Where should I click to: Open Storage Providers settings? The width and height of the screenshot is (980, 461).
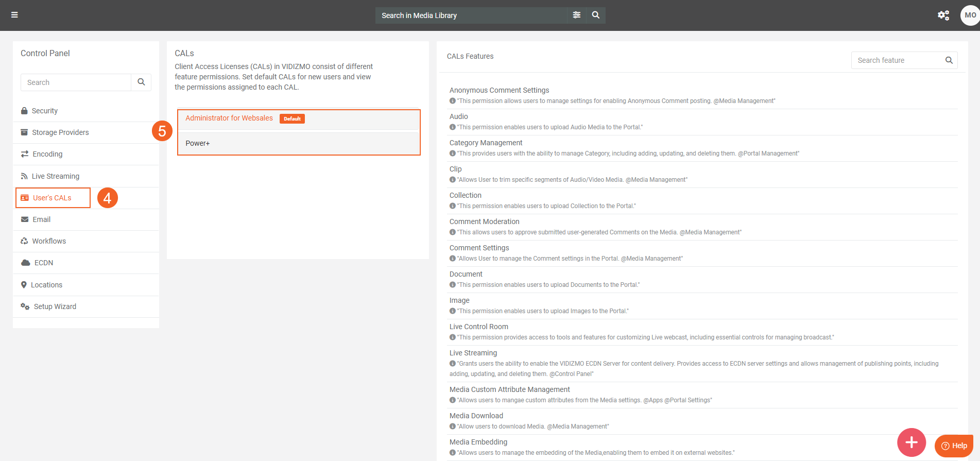tap(60, 132)
